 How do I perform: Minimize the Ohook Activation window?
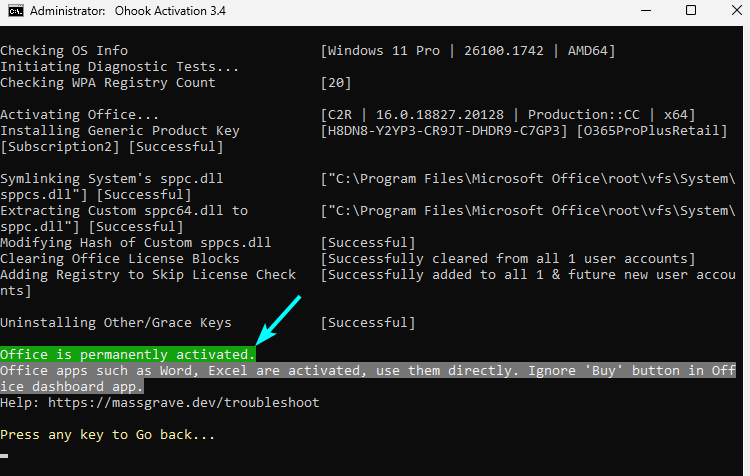click(x=646, y=11)
